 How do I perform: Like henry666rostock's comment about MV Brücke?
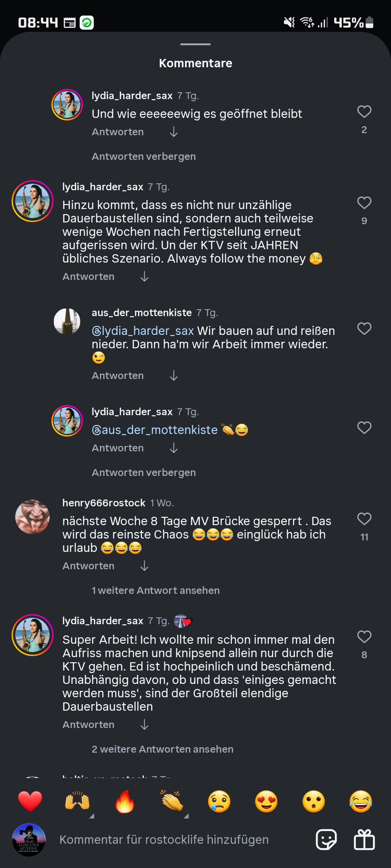click(364, 519)
